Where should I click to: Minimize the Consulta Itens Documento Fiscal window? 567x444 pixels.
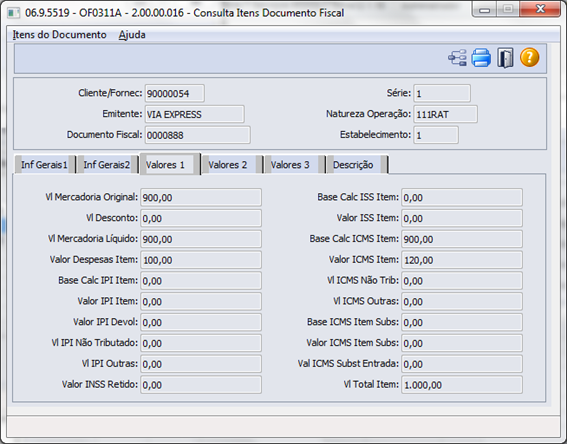[485, 9]
